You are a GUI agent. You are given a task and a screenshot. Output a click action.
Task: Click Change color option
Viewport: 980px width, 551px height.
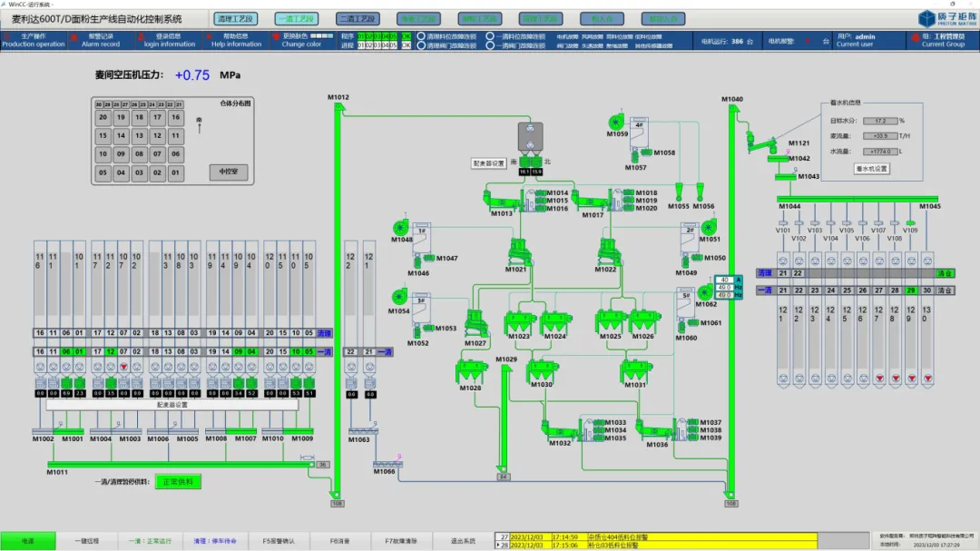point(301,41)
